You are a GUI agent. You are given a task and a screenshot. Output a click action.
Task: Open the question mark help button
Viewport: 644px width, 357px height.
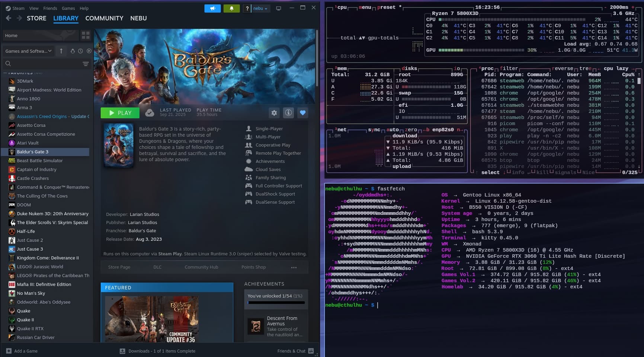pos(247,8)
